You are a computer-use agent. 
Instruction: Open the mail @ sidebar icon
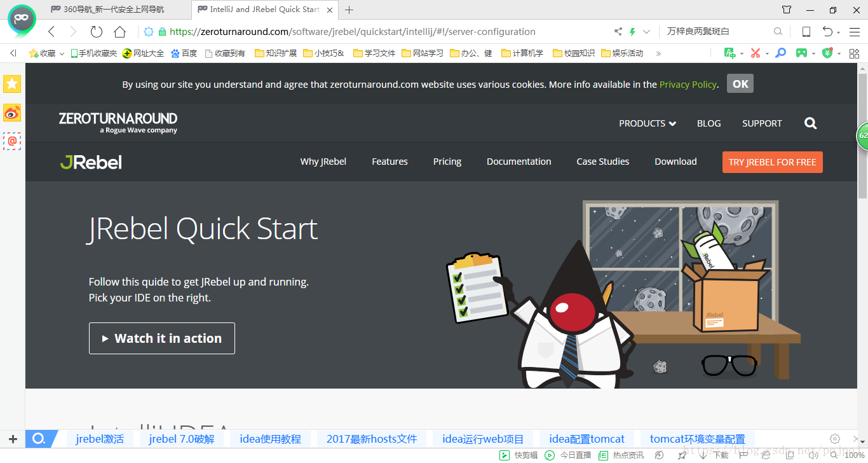click(12, 141)
